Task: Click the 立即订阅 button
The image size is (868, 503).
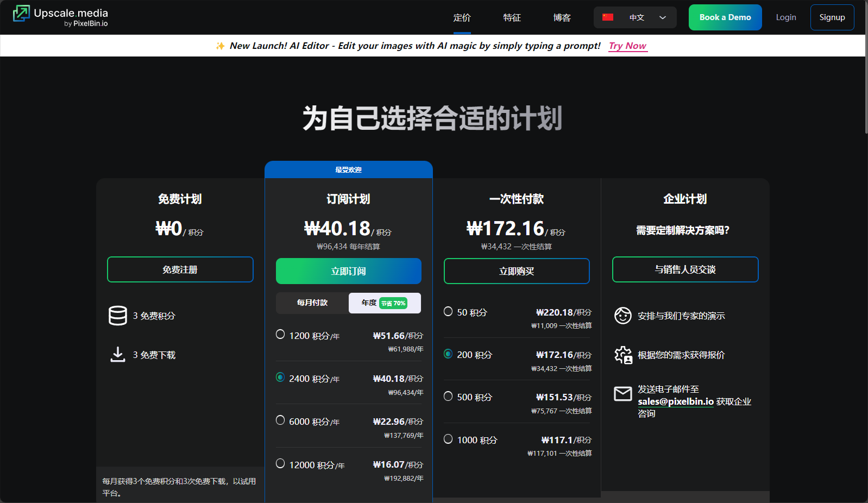Action: coord(349,271)
